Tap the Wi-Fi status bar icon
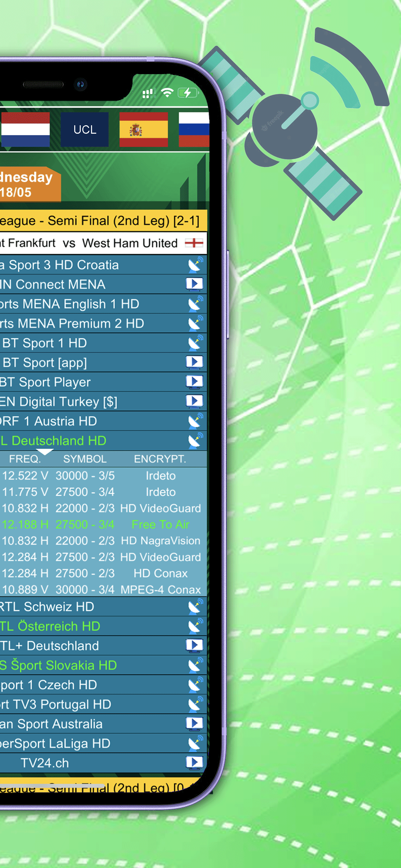 tap(167, 92)
